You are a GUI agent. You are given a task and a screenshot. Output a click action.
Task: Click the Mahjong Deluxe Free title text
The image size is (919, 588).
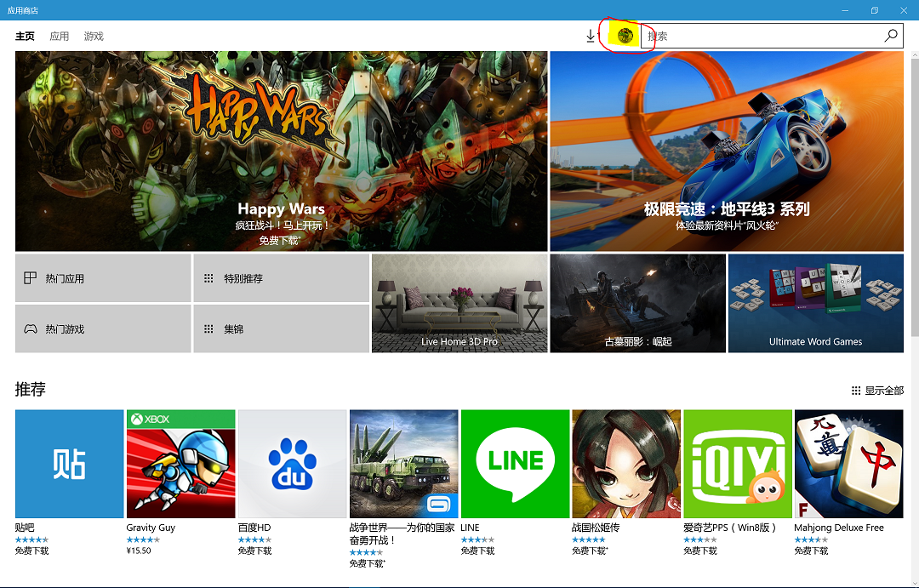click(x=839, y=528)
